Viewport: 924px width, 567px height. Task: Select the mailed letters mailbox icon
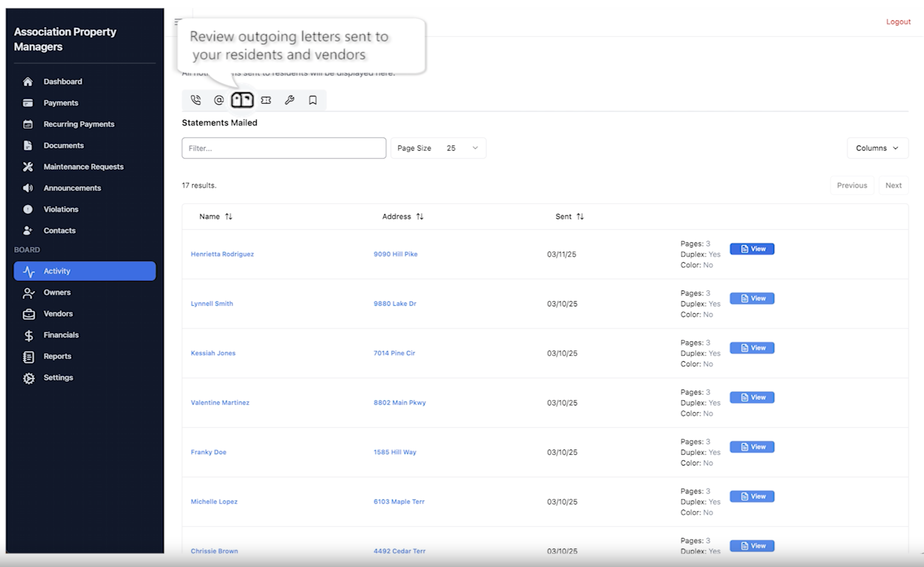[x=242, y=100]
